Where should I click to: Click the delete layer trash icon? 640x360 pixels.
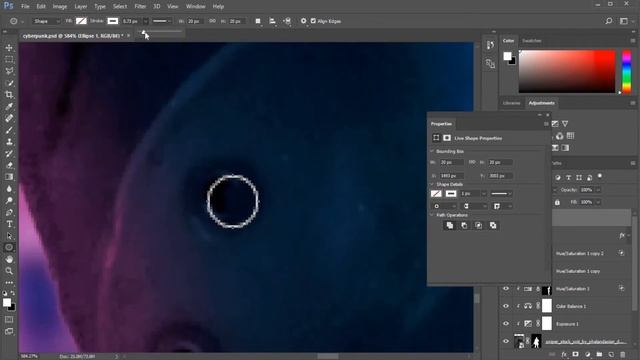click(x=623, y=355)
